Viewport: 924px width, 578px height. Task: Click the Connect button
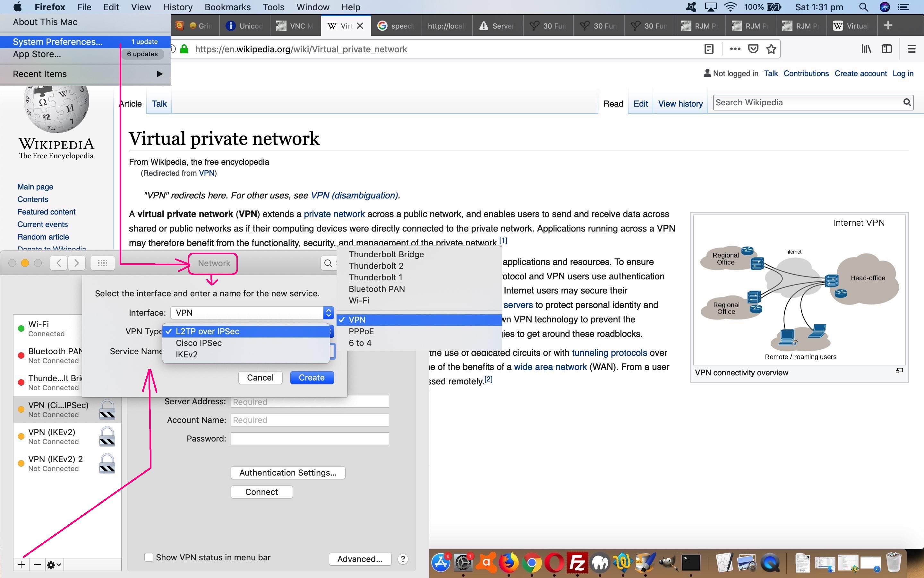click(x=261, y=492)
